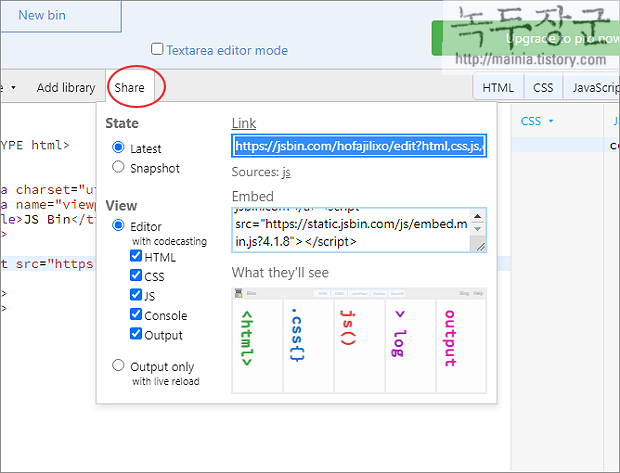Uncheck the CSS panel checkbox
Image resolution: width=620 pixels, height=473 pixels.
[x=136, y=275]
